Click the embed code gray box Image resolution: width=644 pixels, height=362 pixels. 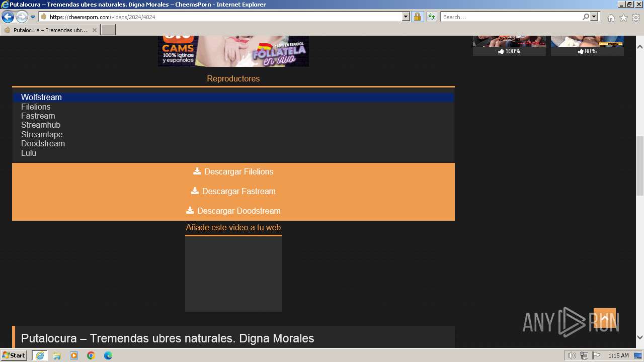click(x=233, y=274)
